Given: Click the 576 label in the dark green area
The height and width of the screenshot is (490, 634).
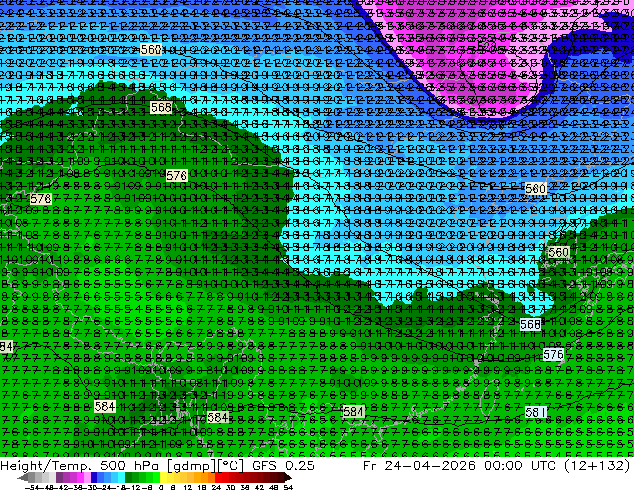Looking at the screenshot, I should point(177,175).
